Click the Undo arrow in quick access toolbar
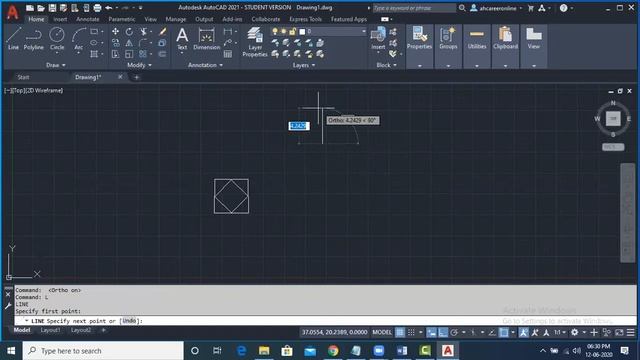The image size is (640, 360). click(x=109, y=8)
